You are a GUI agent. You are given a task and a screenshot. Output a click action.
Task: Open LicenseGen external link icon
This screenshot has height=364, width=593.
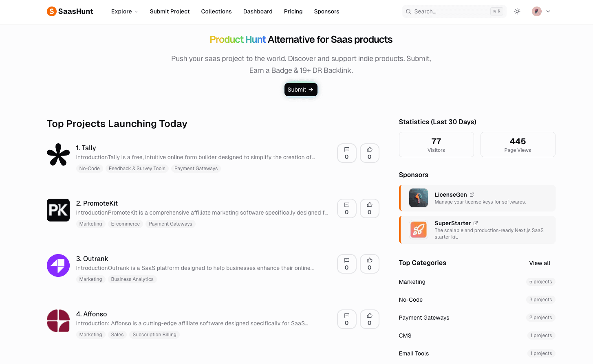pos(472,195)
